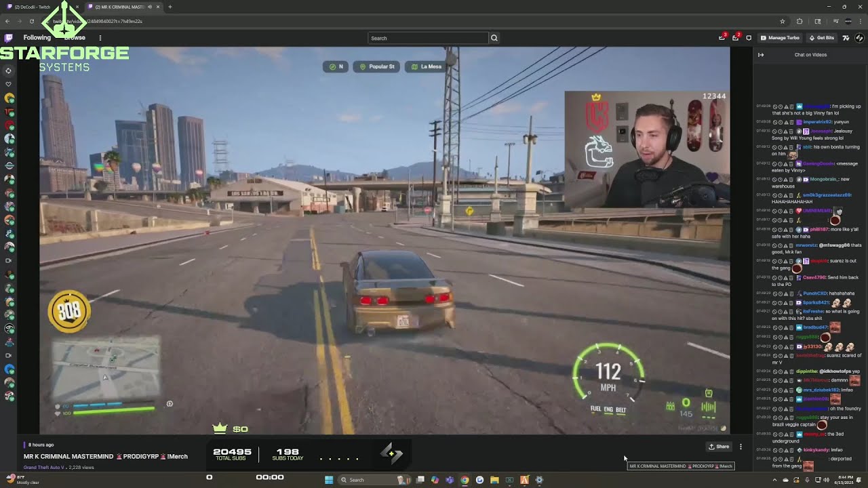The height and width of the screenshot is (488, 868).
Task: Open the Grand Theft Auto V category link
Action: pyautogui.click(x=44, y=467)
